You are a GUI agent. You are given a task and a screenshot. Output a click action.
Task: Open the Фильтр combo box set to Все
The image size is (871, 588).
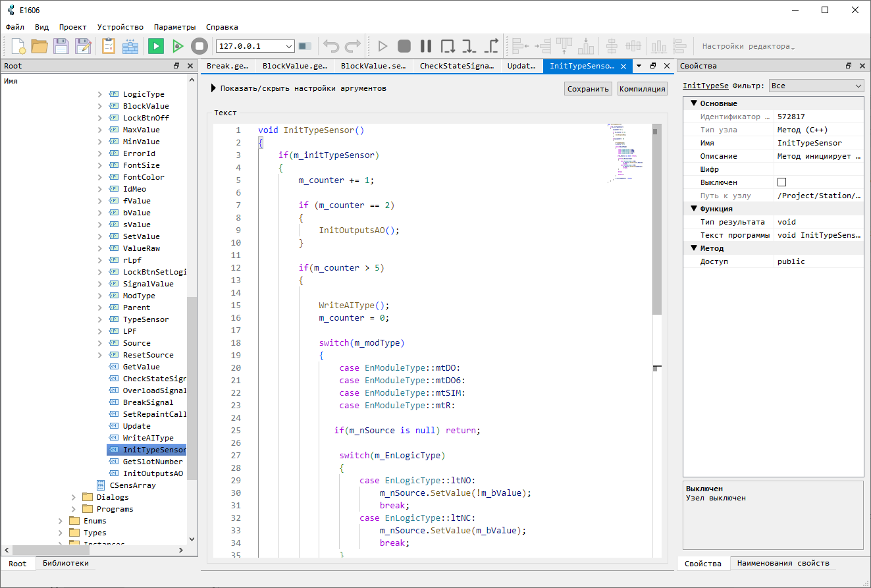[x=816, y=86]
